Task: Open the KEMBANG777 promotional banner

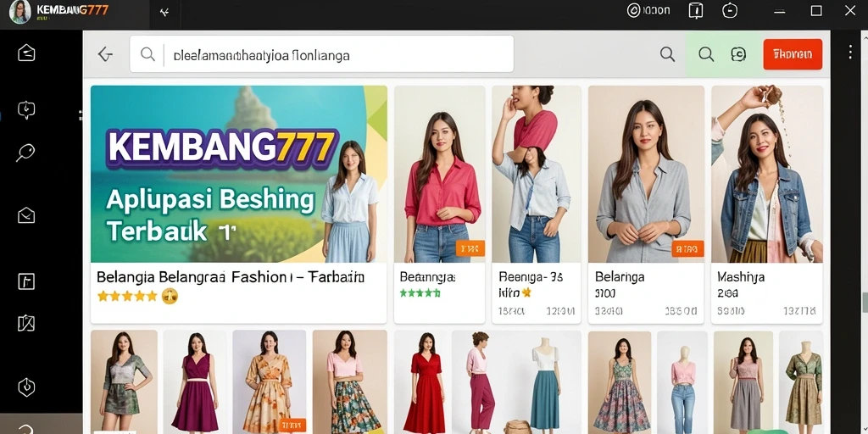Action: pos(239,174)
